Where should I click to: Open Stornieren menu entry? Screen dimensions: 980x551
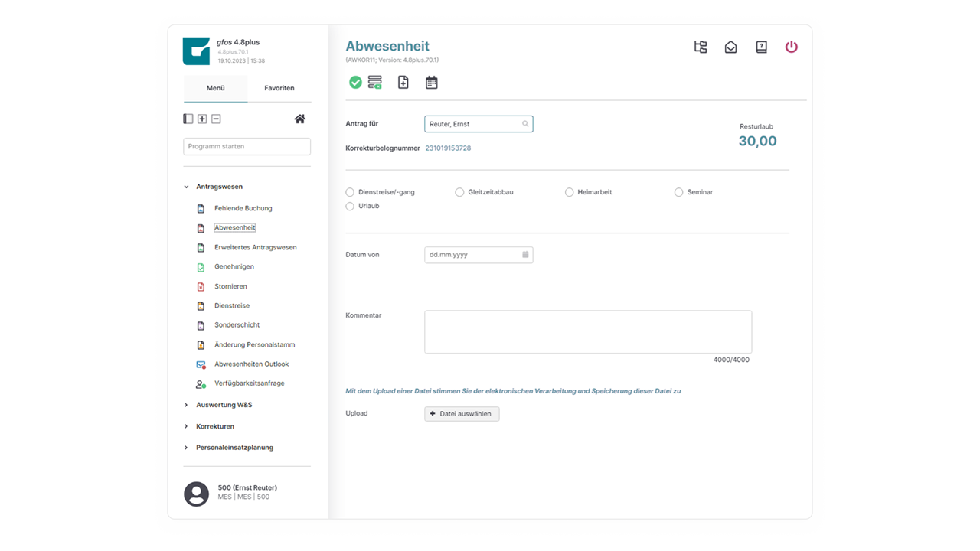click(230, 286)
